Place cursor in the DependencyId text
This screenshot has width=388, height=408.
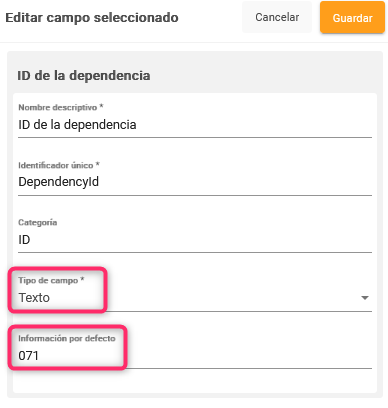[58, 182]
